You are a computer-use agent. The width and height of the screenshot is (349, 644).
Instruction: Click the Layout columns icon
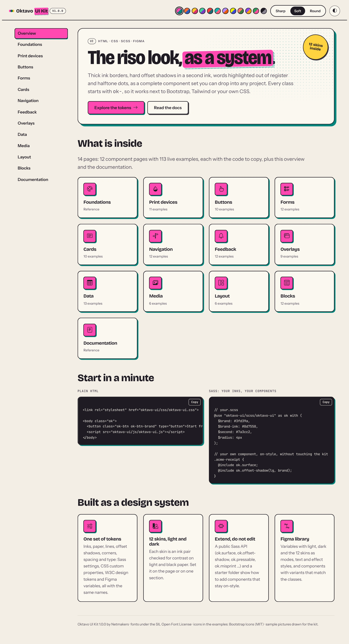tap(221, 283)
